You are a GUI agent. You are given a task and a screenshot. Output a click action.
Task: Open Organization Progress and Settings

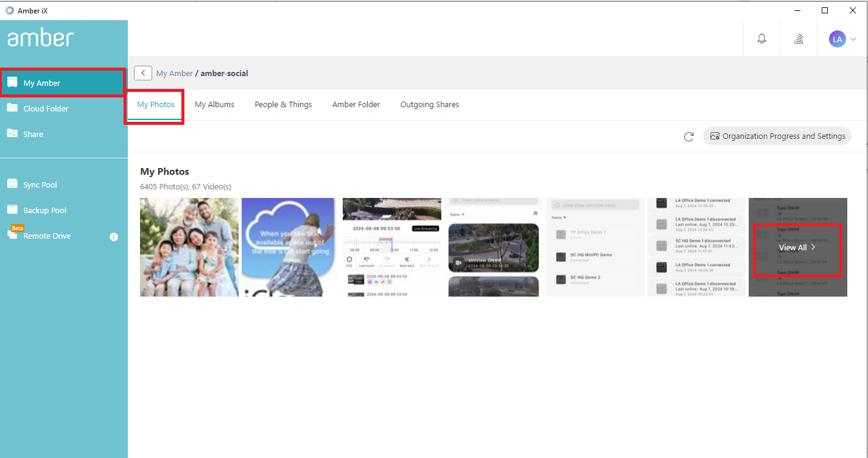click(777, 136)
